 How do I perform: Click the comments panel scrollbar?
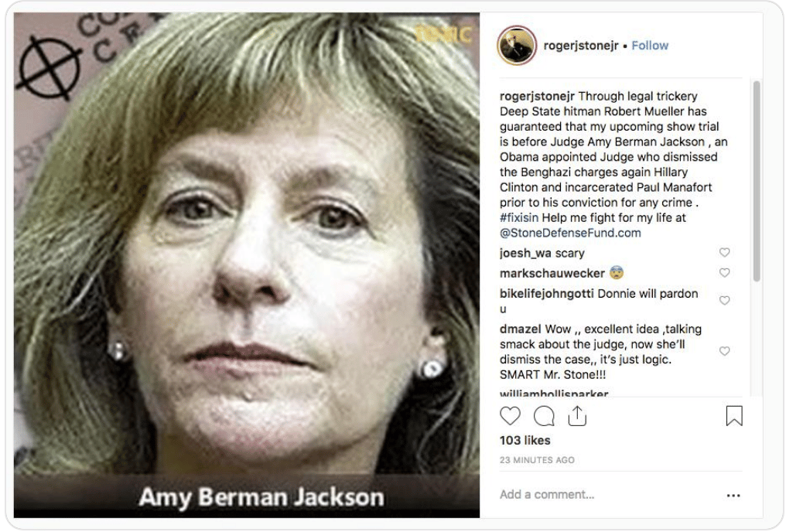(757, 180)
